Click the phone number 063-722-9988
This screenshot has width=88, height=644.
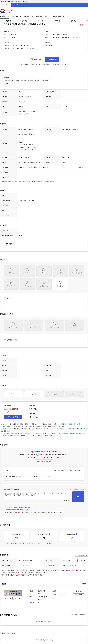coord(17,477)
